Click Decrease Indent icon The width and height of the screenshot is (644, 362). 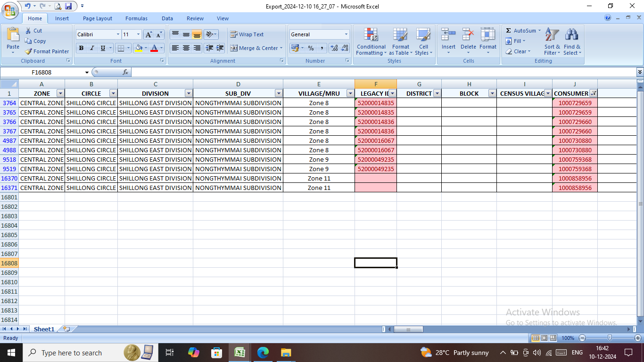click(209, 48)
